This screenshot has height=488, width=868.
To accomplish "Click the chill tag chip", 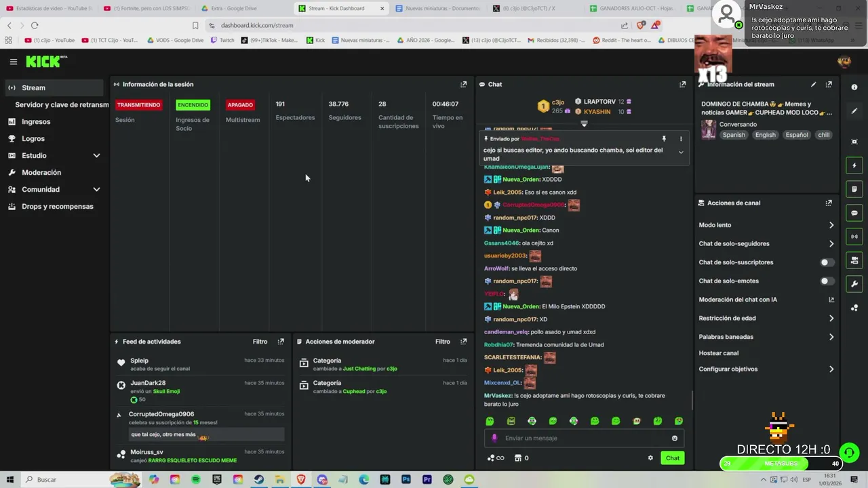I will point(823,135).
